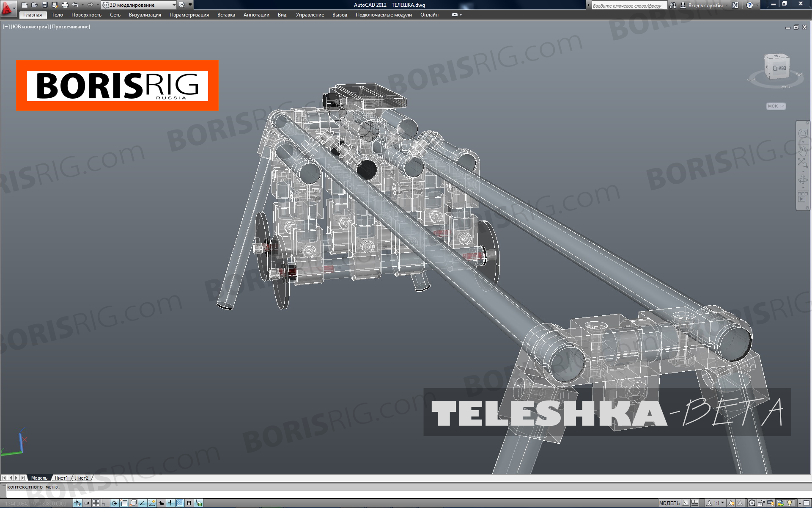Toggle Object Snap in status bar

(124, 503)
